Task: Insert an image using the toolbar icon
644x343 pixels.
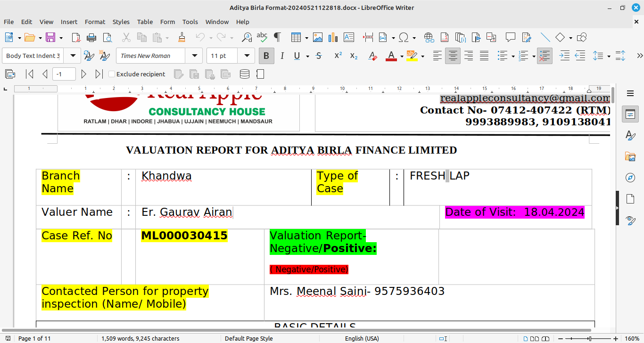Action: pos(318,38)
